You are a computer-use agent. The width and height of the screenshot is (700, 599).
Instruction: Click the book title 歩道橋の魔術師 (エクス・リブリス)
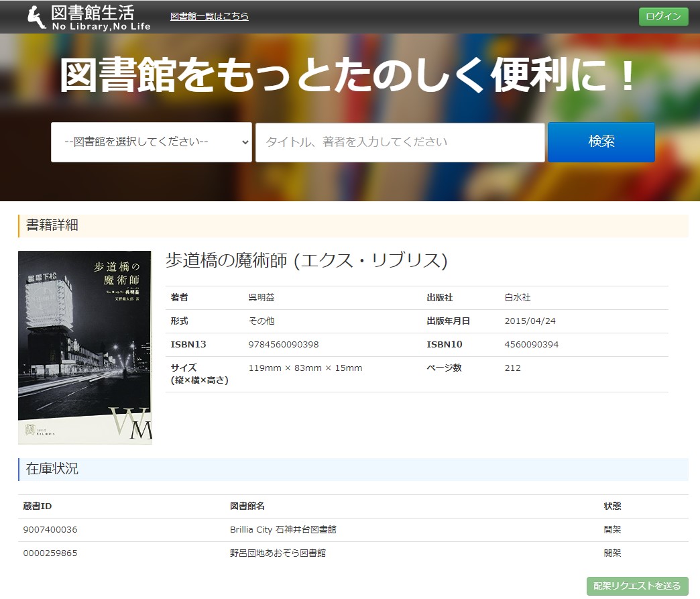306,260
